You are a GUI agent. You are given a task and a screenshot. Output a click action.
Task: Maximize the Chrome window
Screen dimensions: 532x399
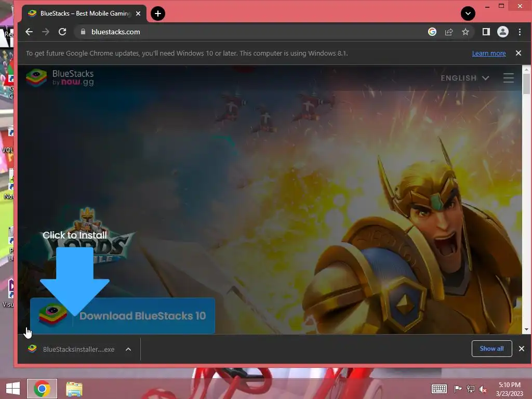[501, 6]
